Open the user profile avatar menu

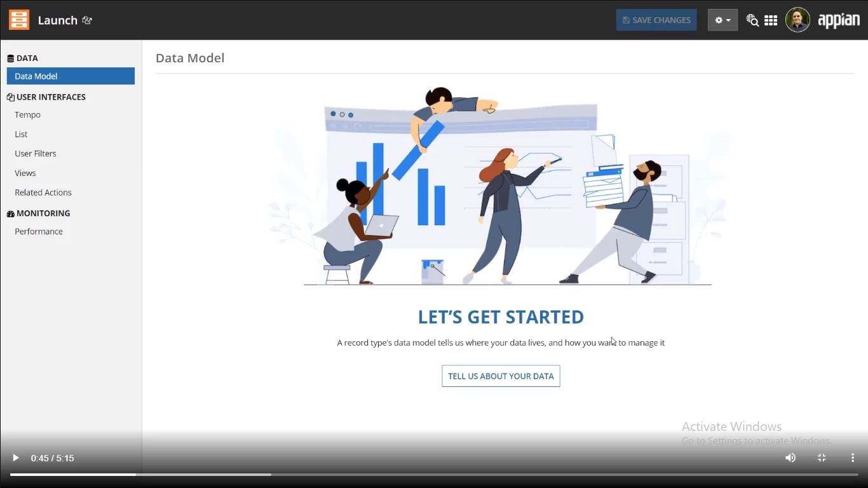(797, 20)
